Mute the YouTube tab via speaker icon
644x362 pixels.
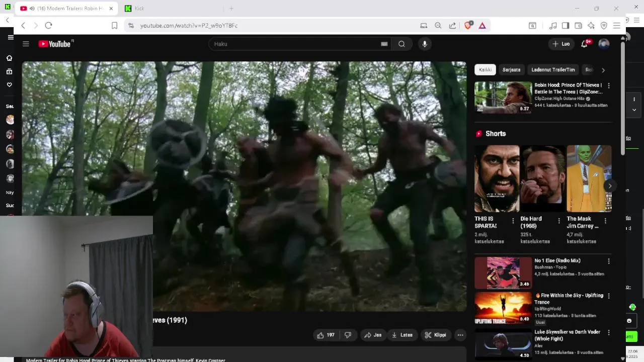click(32, 9)
